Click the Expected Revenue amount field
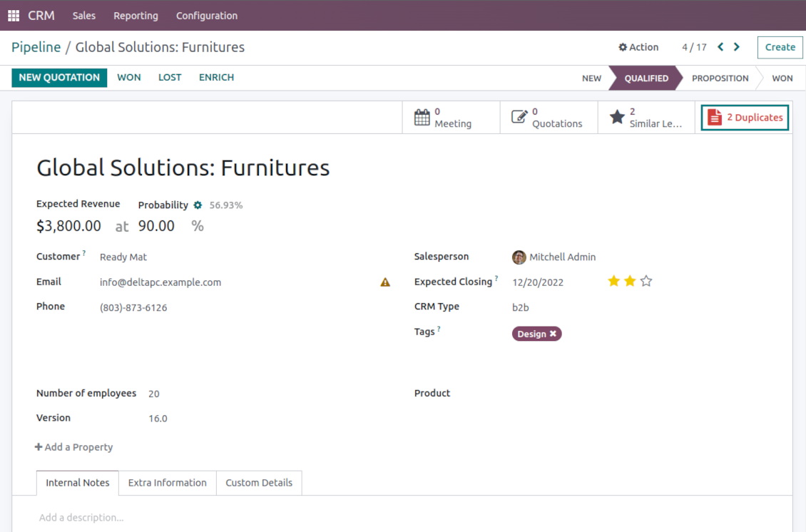 coord(69,226)
